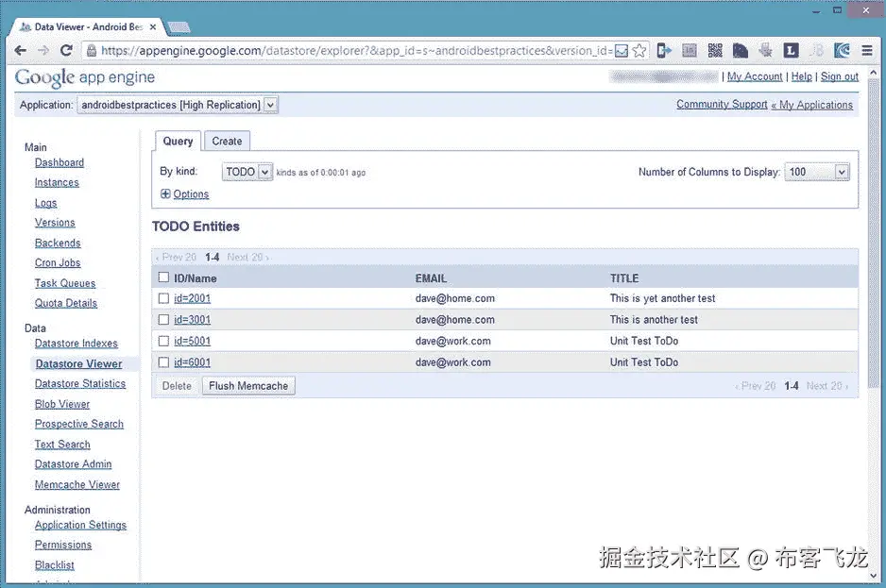Open Quota Details in the sidebar

click(x=66, y=303)
